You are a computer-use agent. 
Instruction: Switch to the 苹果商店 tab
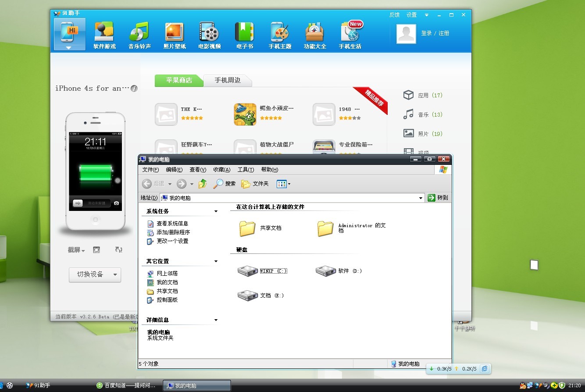(179, 80)
